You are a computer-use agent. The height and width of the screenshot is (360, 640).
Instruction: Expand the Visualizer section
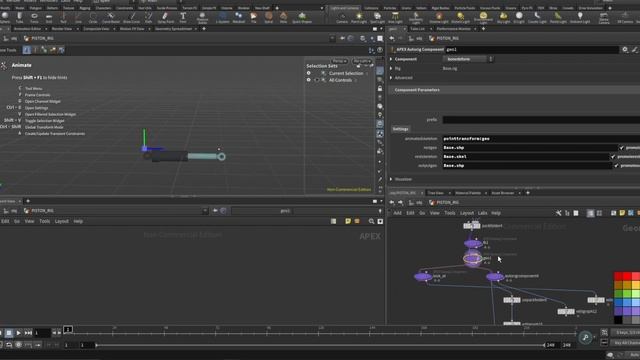click(x=391, y=179)
